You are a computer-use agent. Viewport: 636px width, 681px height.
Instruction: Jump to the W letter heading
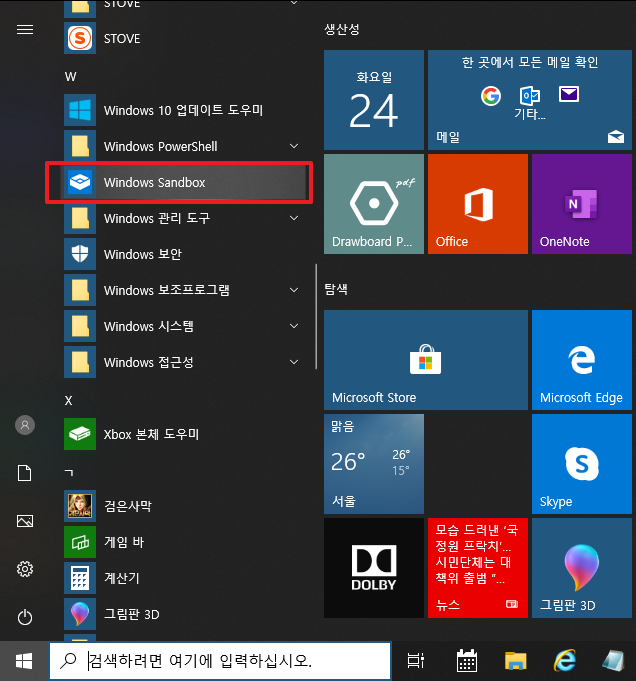click(70, 77)
